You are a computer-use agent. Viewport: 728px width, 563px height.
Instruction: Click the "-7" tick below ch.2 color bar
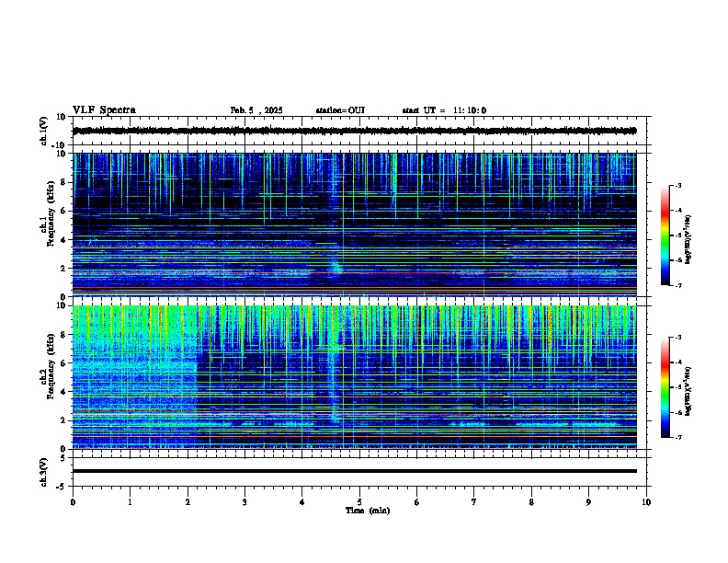coord(677,438)
